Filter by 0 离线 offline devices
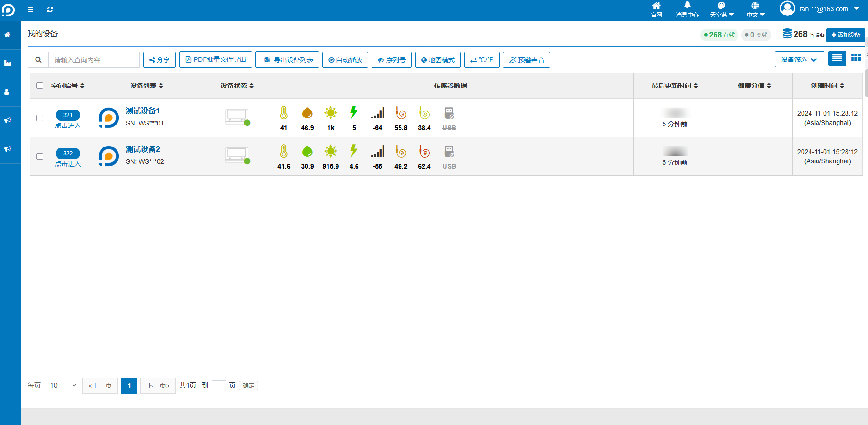The height and width of the screenshot is (425, 868). [x=756, y=35]
